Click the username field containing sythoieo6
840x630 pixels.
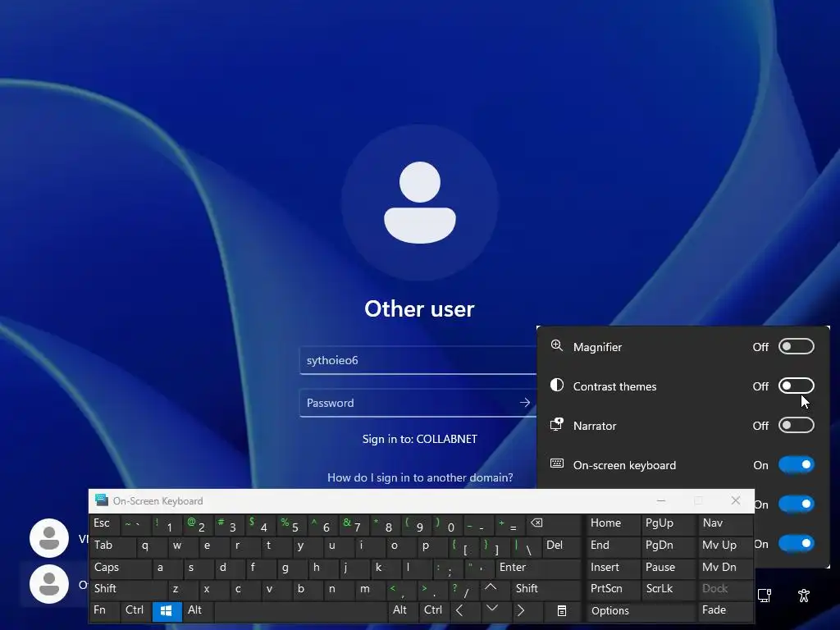tap(418, 361)
